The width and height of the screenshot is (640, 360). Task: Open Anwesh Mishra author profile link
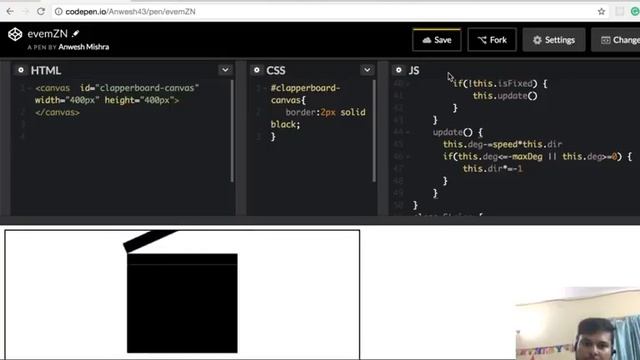84,47
